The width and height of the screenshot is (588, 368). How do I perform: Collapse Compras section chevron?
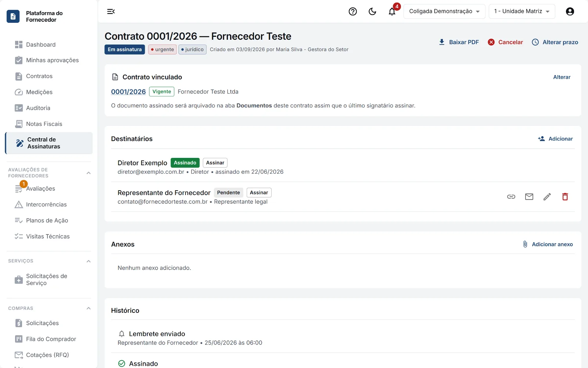click(89, 308)
